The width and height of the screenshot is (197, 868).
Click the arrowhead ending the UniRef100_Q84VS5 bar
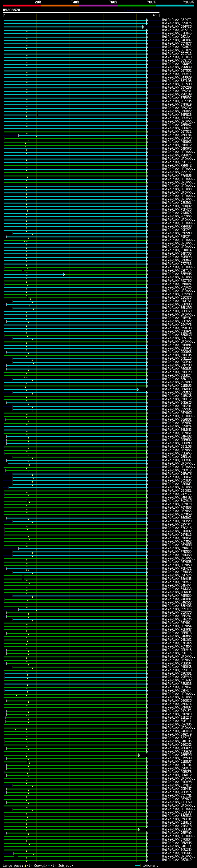(143, 27)
